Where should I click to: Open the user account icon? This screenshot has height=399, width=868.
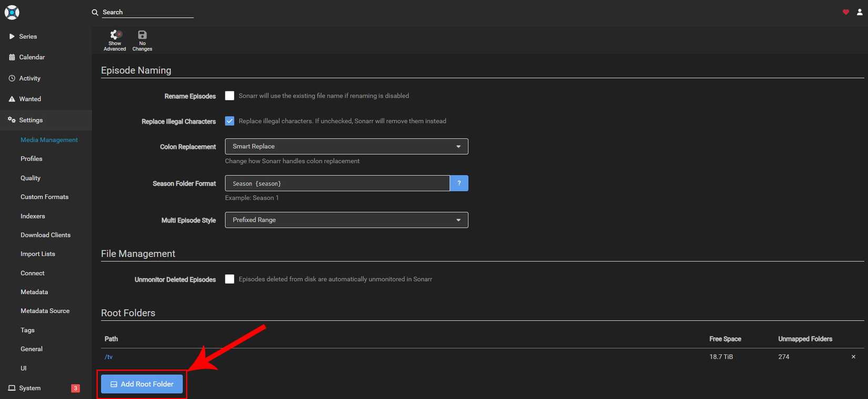pyautogui.click(x=860, y=12)
